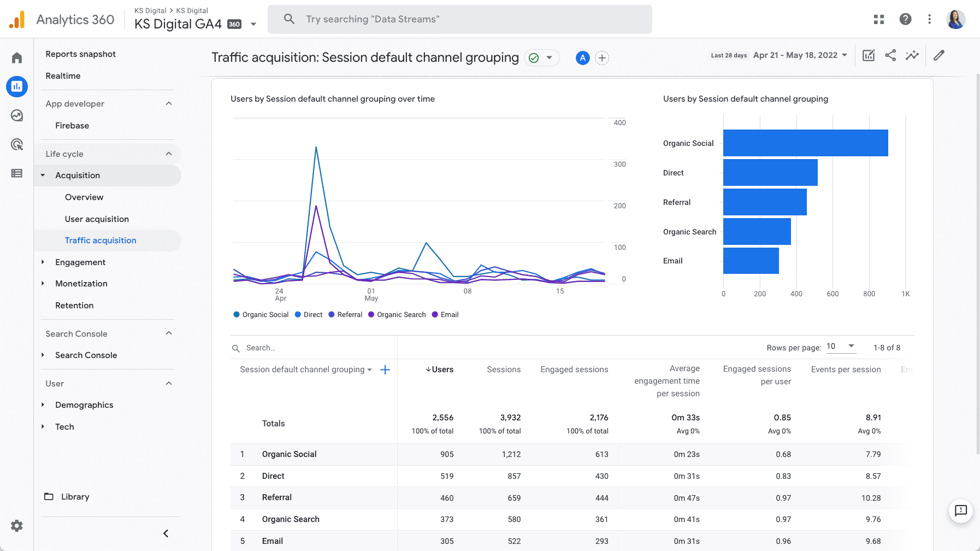
Task: Edit the report using the pencil icon
Action: pyautogui.click(x=939, y=55)
